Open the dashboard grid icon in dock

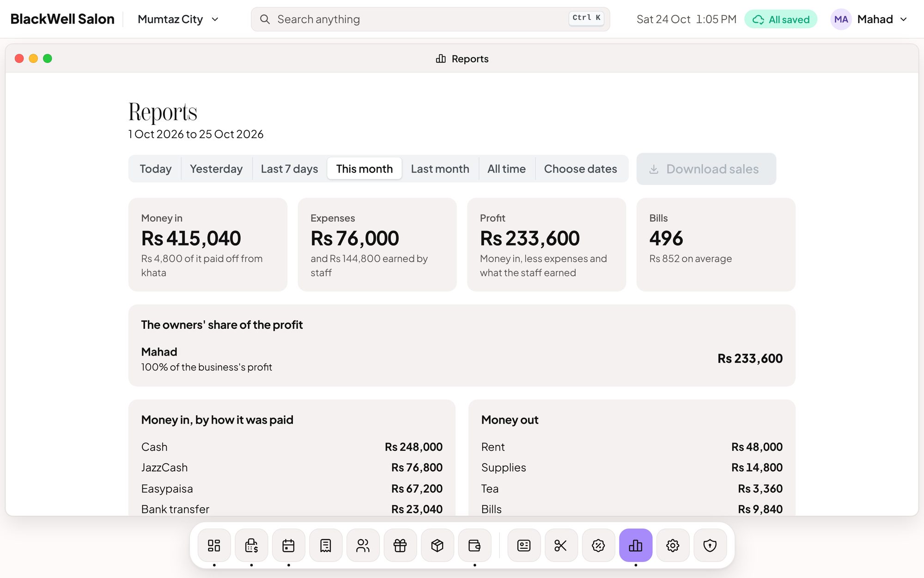coord(214,545)
